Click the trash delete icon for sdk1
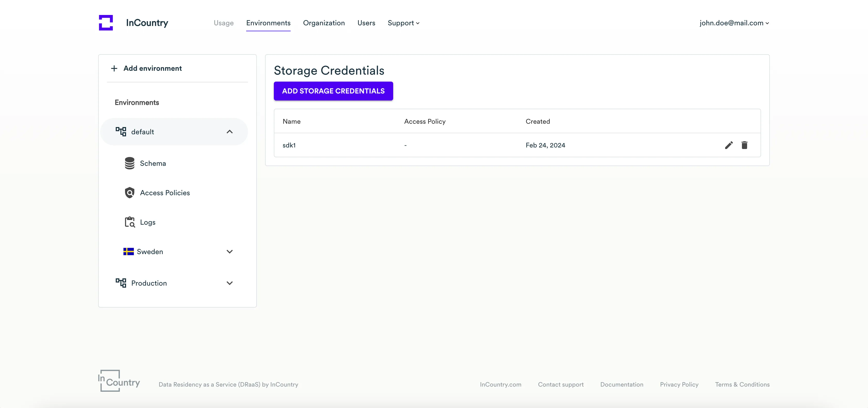The image size is (868, 408). 744,145
